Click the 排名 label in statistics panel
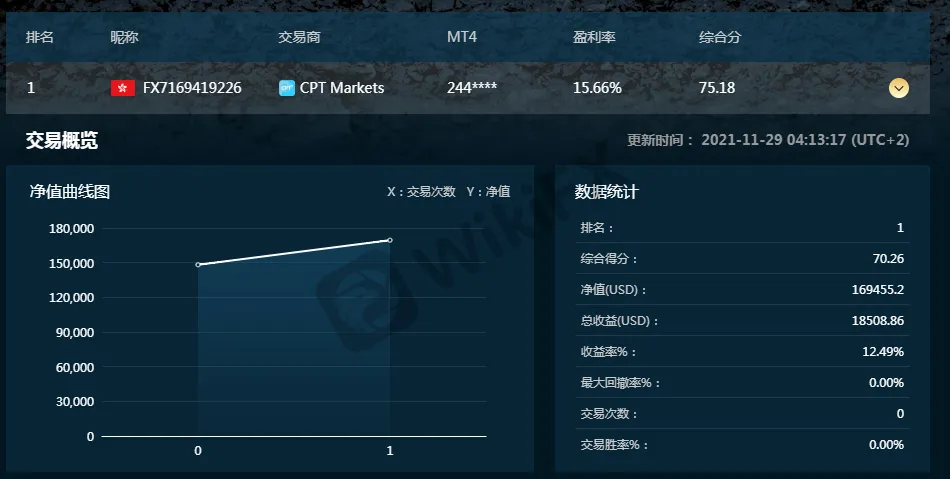 coord(597,228)
